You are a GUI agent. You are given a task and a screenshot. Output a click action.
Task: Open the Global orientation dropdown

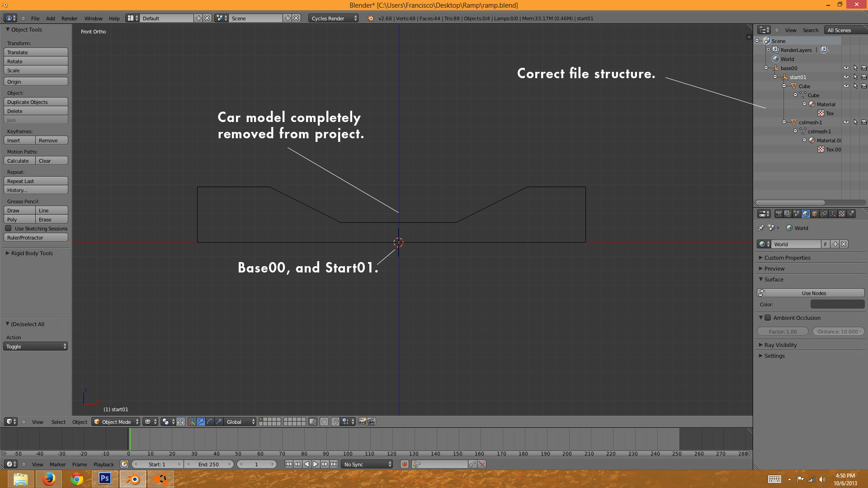tap(240, 422)
